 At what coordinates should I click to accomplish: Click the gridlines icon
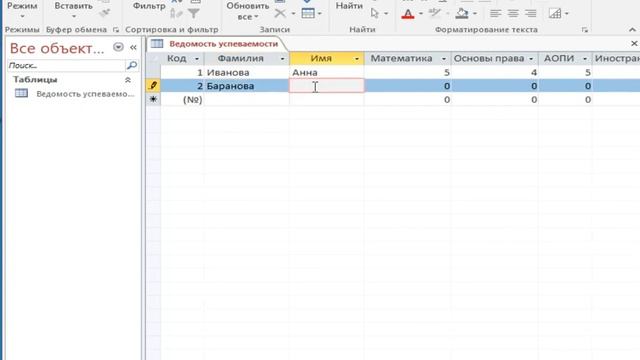[x=555, y=13]
